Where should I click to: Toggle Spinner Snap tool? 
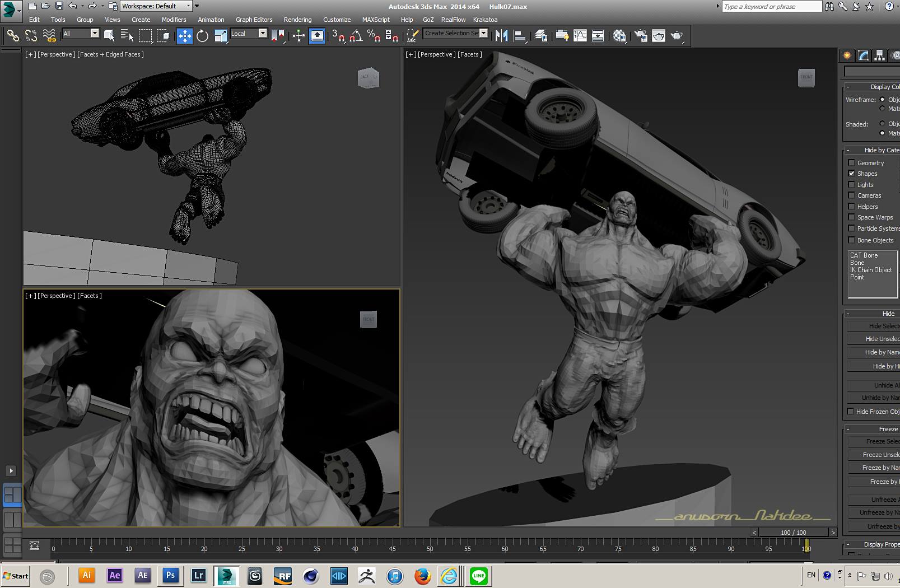[391, 36]
